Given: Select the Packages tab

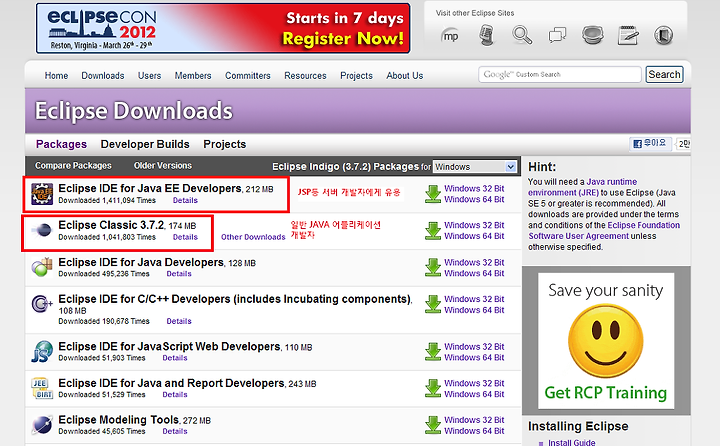Looking at the screenshot, I should click(x=61, y=144).
